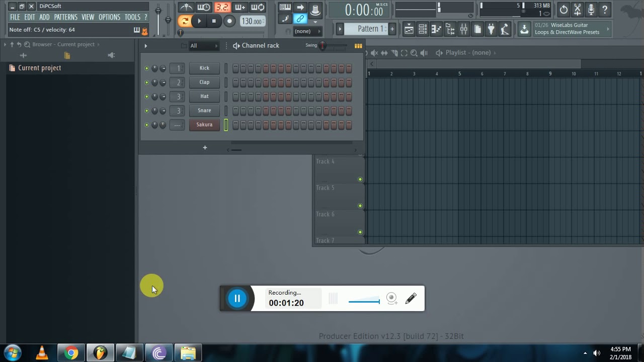644x362 pixels.
Task: Click the Play button
Action: click(199, 21)
